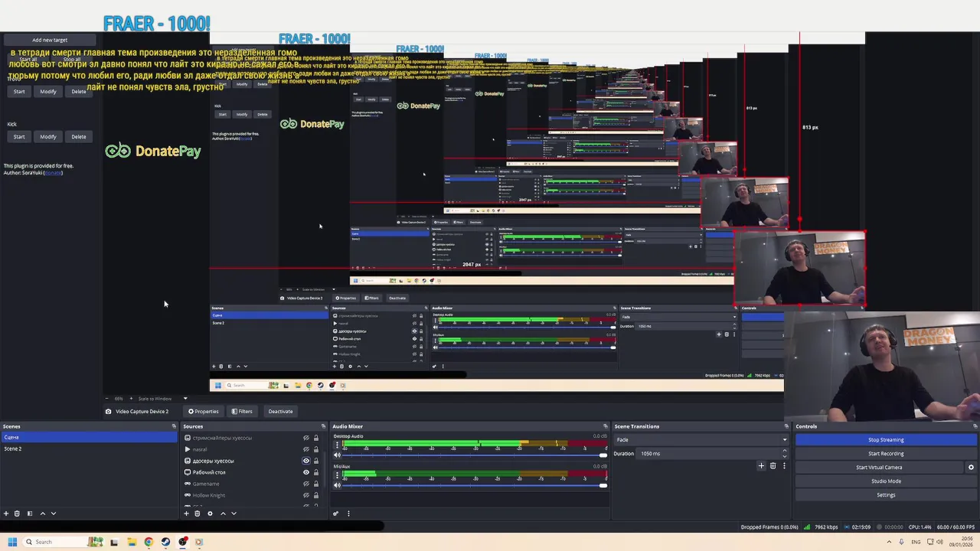Mute Mic/Aux speaker icon
Viewport: 980px width, 551px height.
[x=337, y=485]
